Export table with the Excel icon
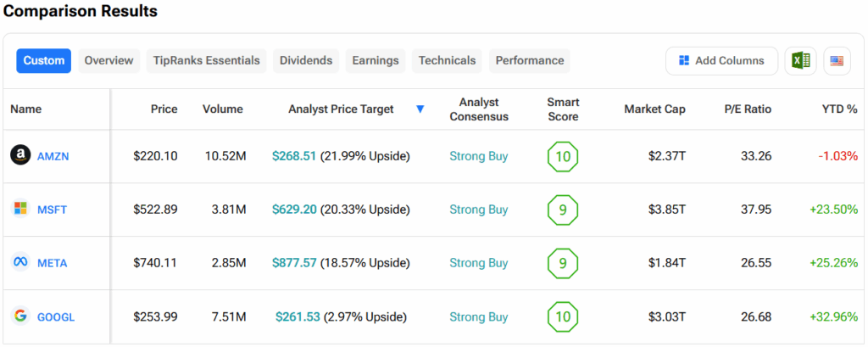This screenshot has width=868, height=347. click(799, 61)
